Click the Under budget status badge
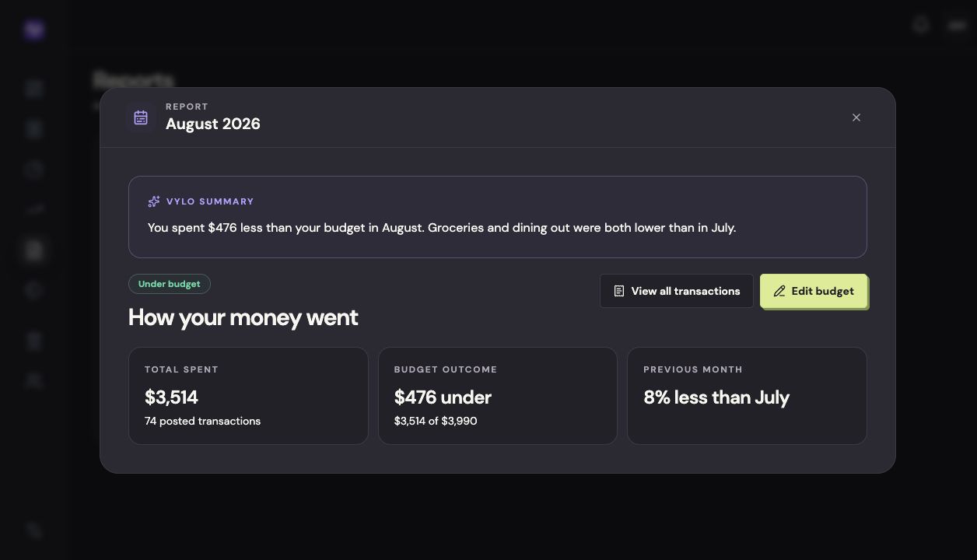Image resolution: width=977 pixels, height=560 pixels. click(169, 284)
